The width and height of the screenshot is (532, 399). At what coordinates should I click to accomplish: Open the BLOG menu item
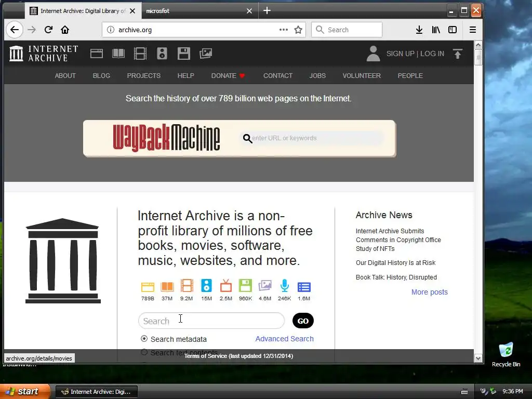point(101,76)
